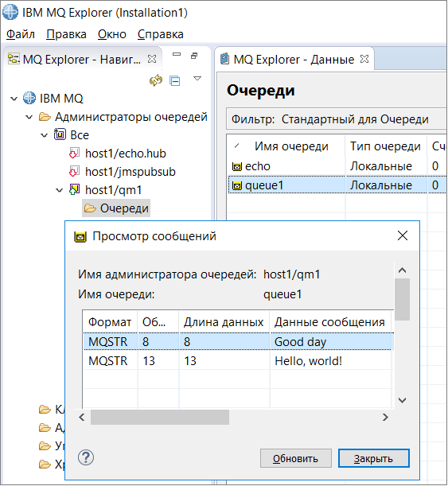Click the dialog vertical scrollbar thumb
Image resolution: width=448 pixels, height=486 pixels.
[402, 299]
